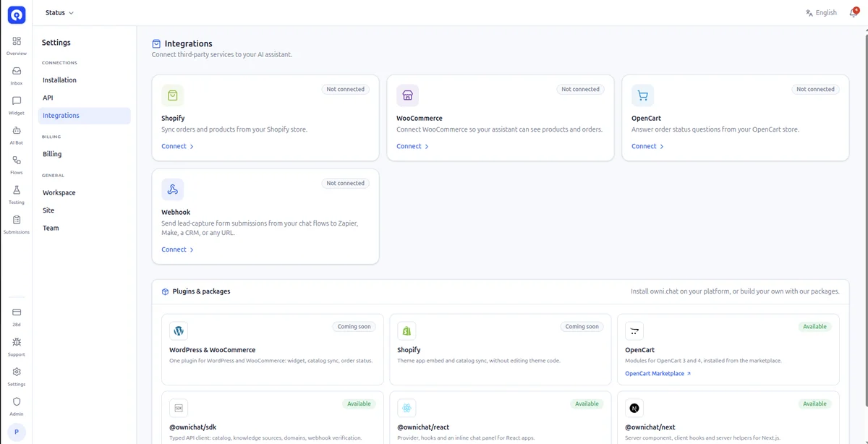Image resolution: width=868 pixels, height=444 pixels.
Task: Click Connect link for Webhook
Action: point(178,249)
